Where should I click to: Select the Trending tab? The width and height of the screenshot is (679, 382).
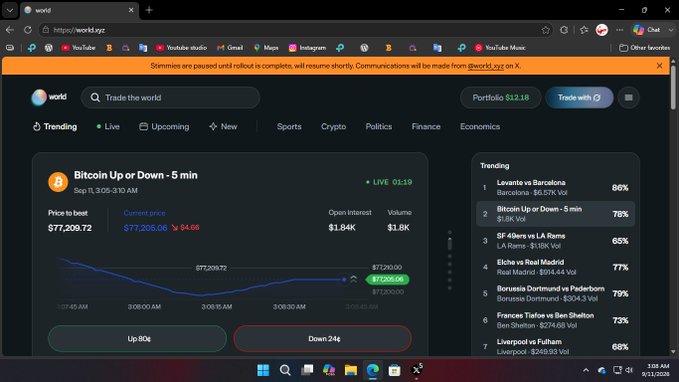[55, 126]
